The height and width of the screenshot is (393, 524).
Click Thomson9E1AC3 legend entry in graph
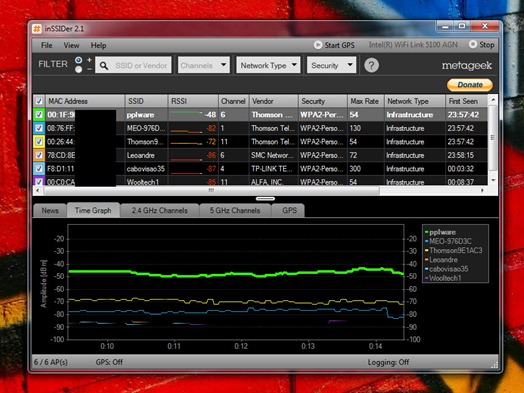pyautogui.click(x=455, y=250)
